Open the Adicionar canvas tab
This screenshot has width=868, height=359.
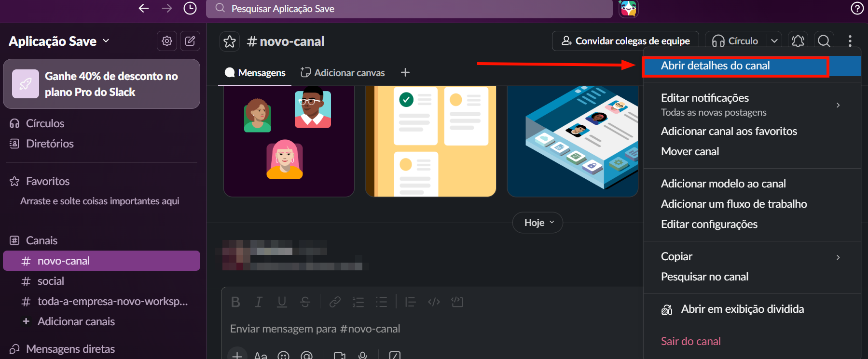pos(343,73)
